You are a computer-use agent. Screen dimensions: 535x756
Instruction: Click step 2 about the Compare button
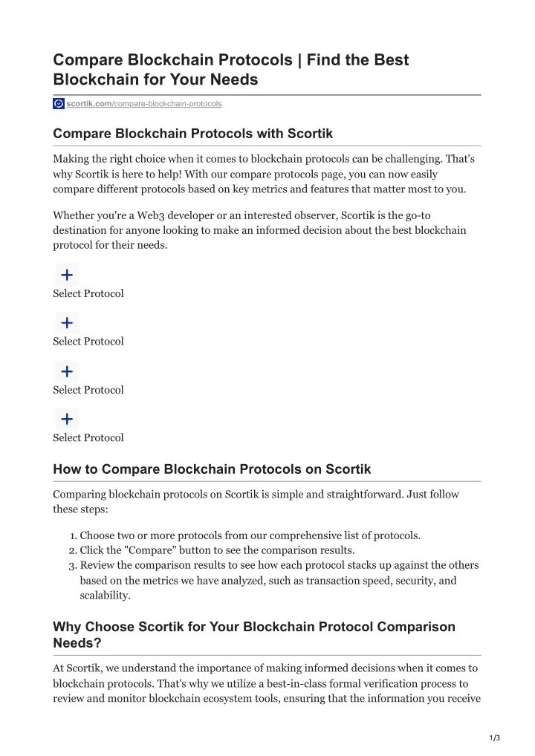[217, 550]
